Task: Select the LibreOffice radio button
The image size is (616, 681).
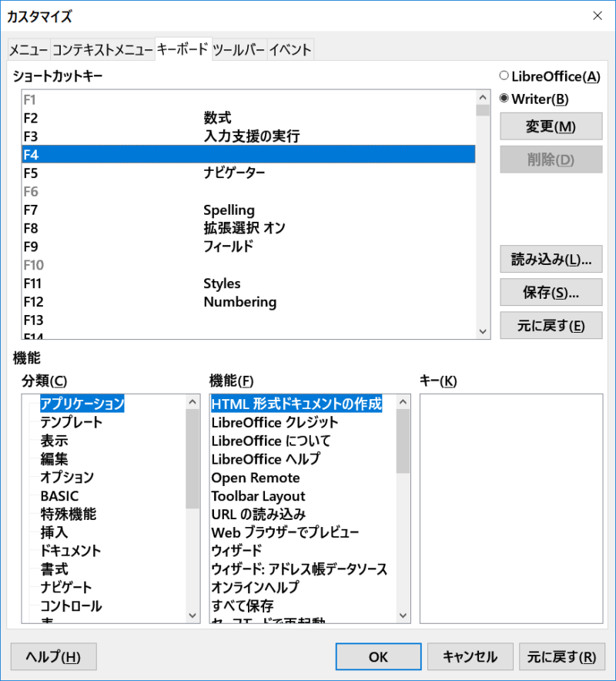Action: pos(504,76)
